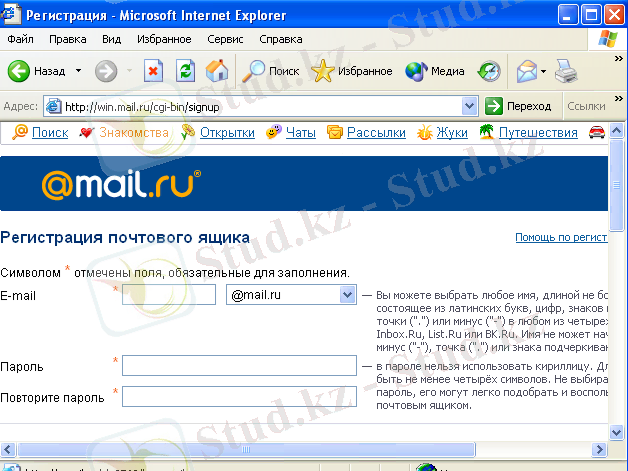628x471 pixels.
Task: Open the Сервис menu
Action: point(226,40)
